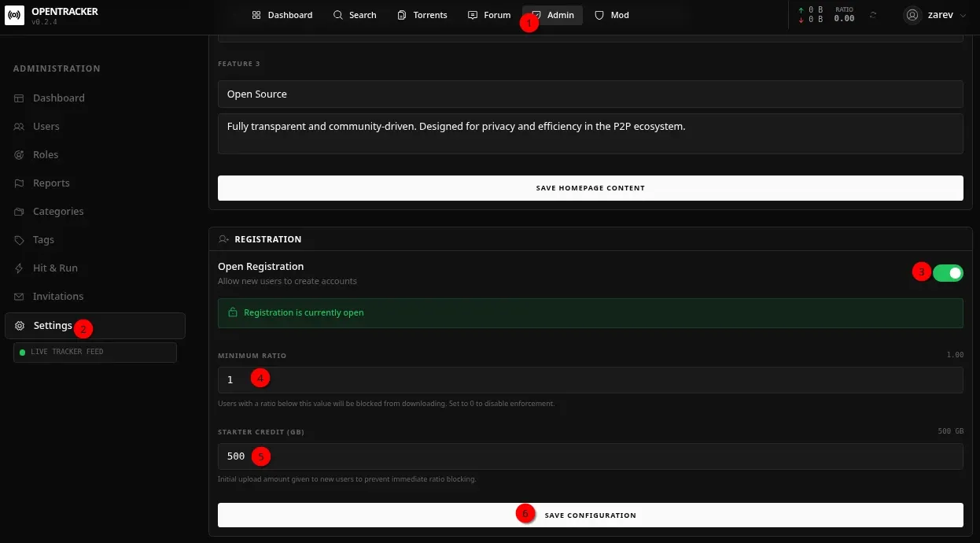Focus the Starter Credit (GB) field
The height and width of the screenshot is (543, 980).
point(590,456)
